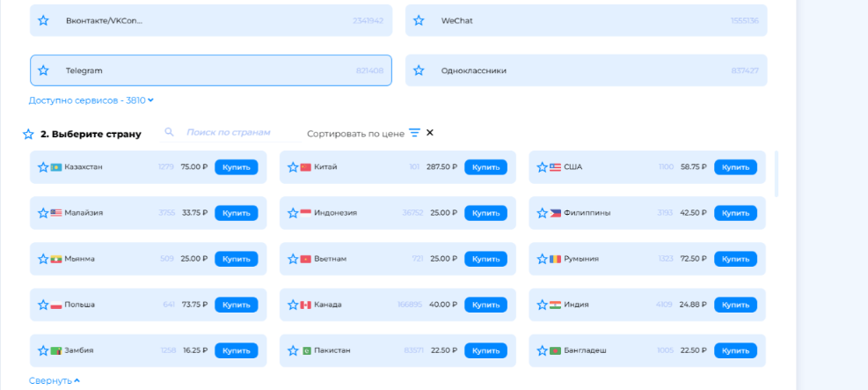Click Telegram count 821408
The image size is (868, 390).
pyautogui.click(x=369, y=71)
